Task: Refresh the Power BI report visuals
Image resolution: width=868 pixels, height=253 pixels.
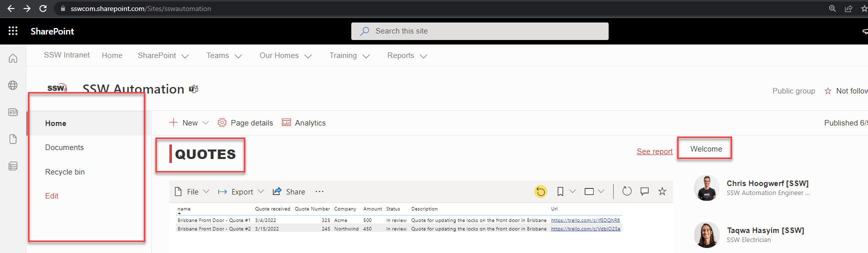Action: (x=627, y=191)
